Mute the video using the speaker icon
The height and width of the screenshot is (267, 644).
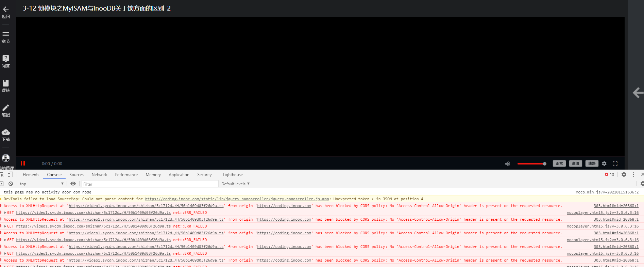click(508, 164)
